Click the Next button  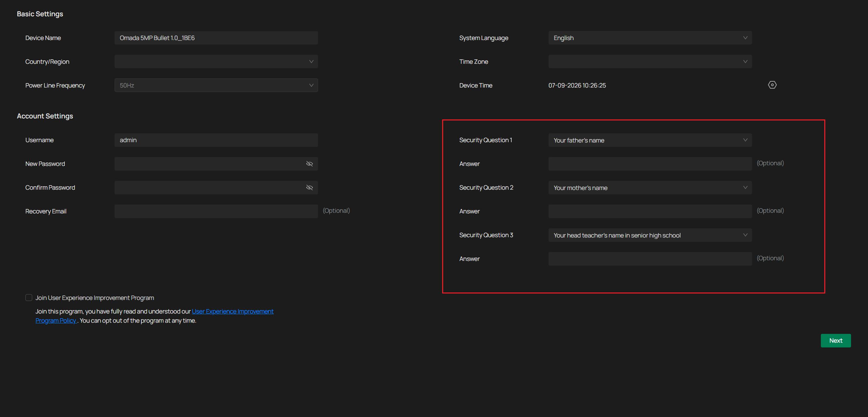[x=836, y=340]
